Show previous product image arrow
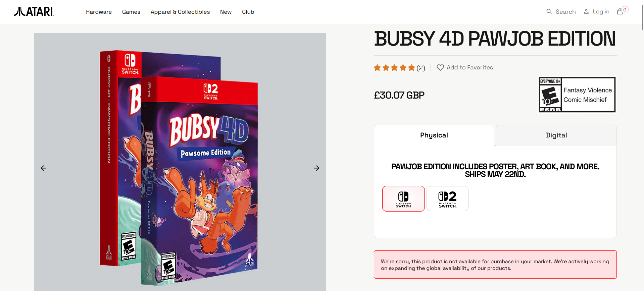 coord(44,168)
